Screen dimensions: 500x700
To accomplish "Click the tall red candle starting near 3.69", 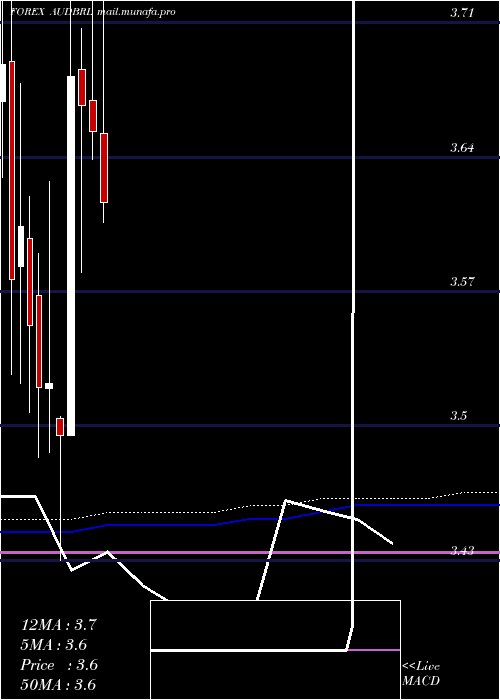I will (12, 171).
